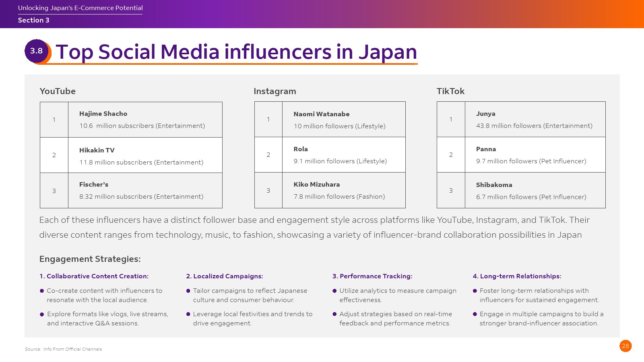Click the bullet beside 'Utilize analytics to measure'
Screen dimensions: 644x362
(x=334, y=291)
